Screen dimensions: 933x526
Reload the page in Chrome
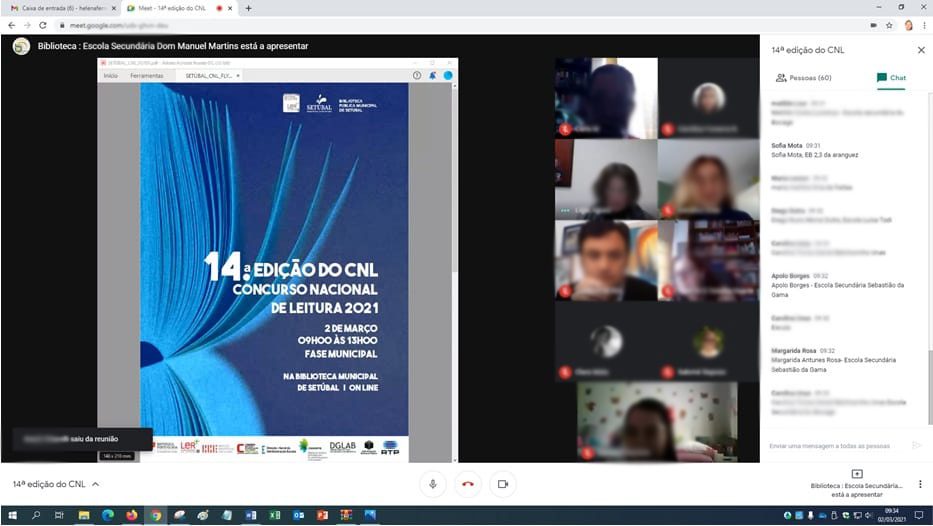43,25
